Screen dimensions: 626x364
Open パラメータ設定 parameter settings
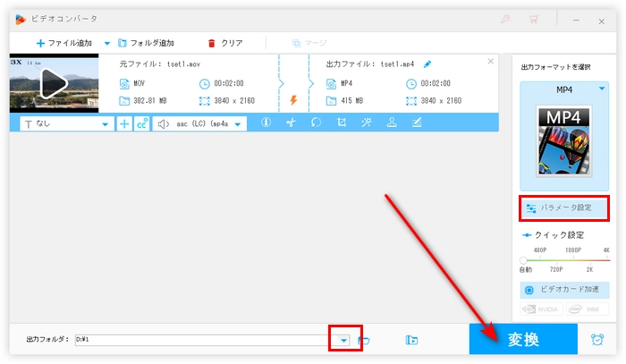click(x=564, y=208)
